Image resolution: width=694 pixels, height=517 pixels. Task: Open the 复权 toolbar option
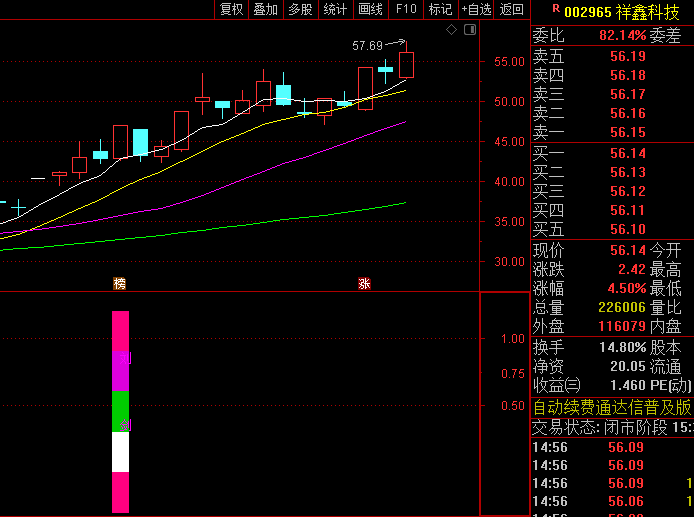[231, 9]
